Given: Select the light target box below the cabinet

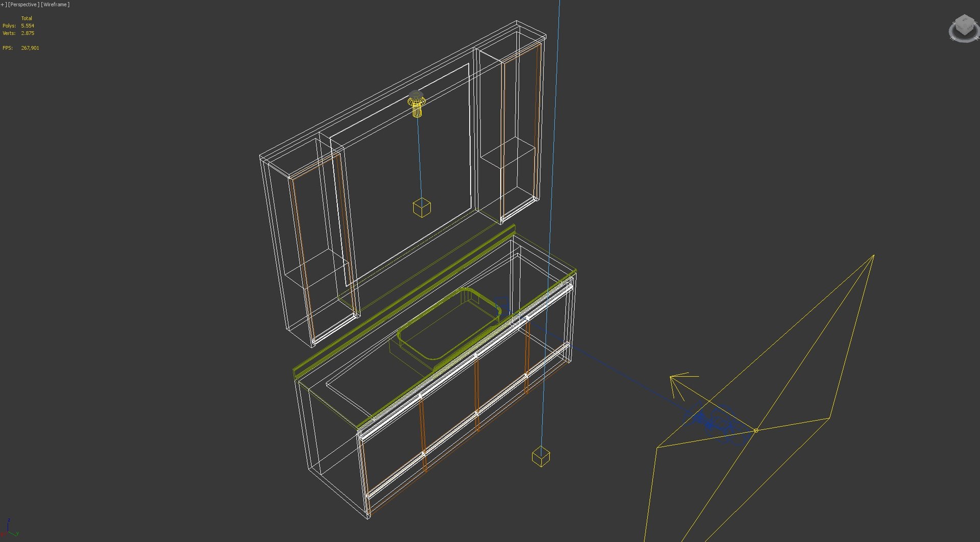Looking at the screenshot, I should (x=541, y=456).
